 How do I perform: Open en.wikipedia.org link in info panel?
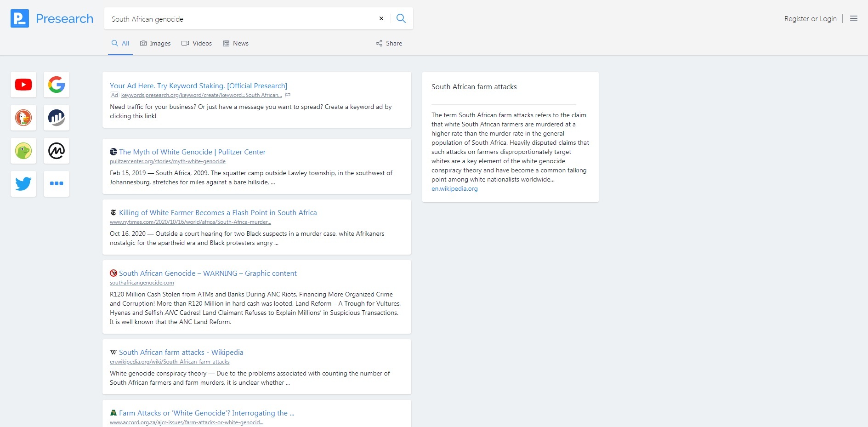coord(454,188)
